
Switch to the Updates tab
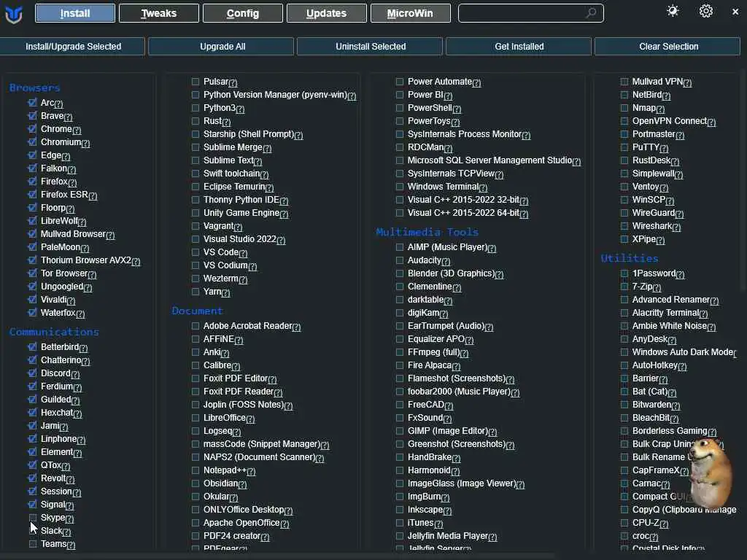(x=326, y=13)
